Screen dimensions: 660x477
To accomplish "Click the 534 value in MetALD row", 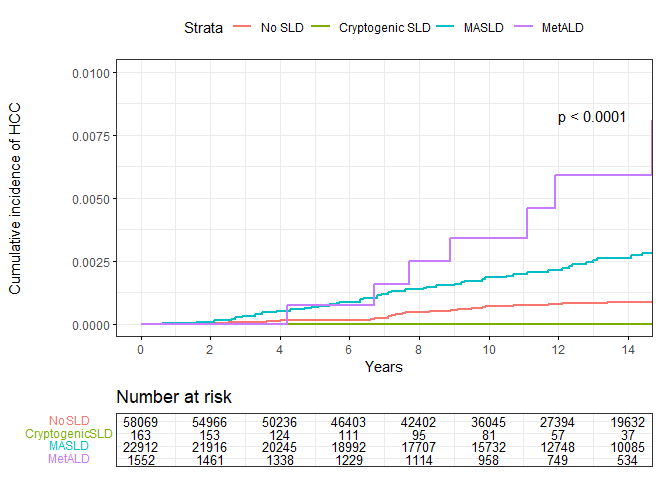I will [627, 459].
